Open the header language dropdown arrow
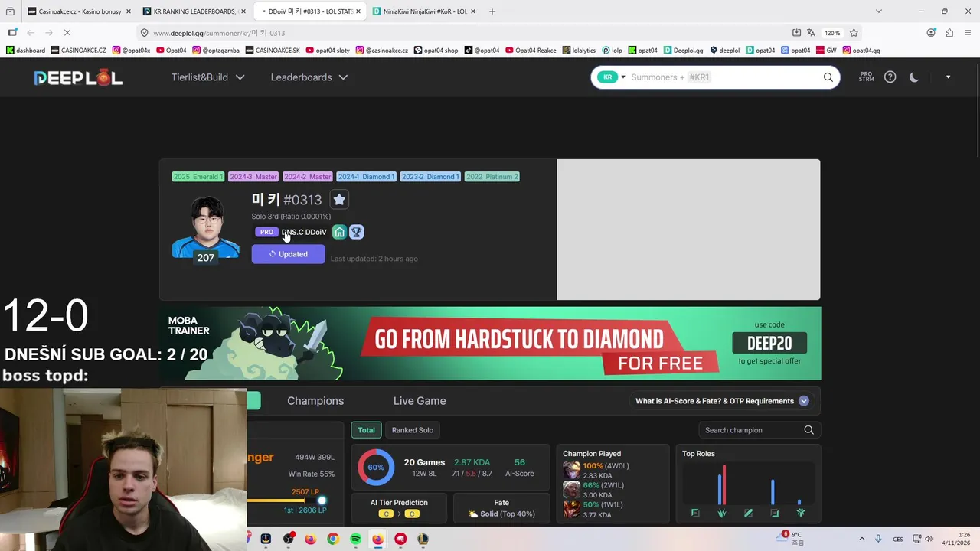Viewport: 980px width, 551px height. 948,77
